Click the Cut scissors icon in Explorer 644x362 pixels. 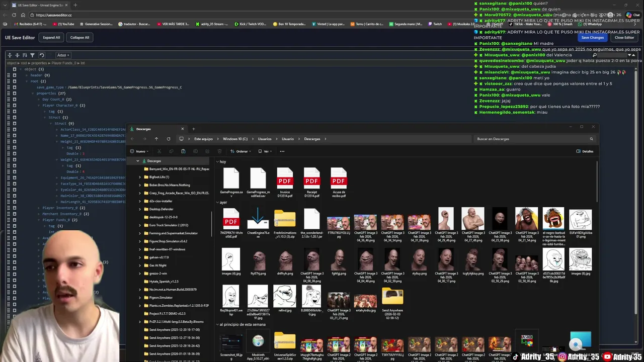pos(159,151)
